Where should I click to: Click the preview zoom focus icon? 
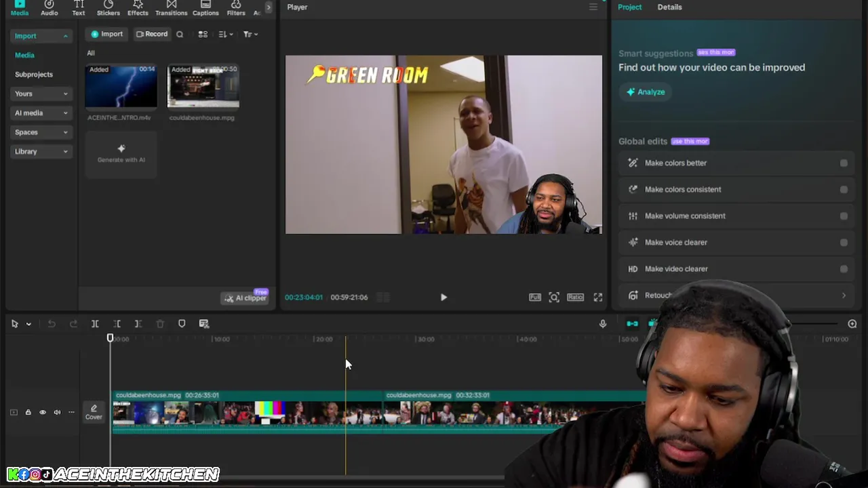coord(554,298)
